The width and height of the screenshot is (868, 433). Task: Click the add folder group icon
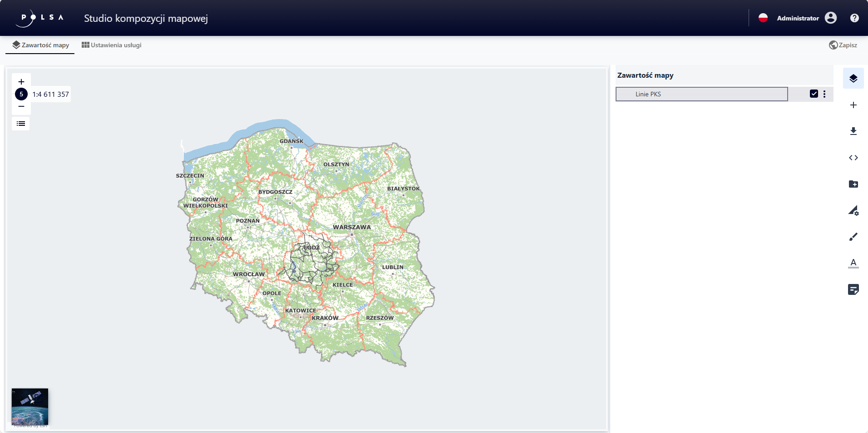[x=853, y=184]
